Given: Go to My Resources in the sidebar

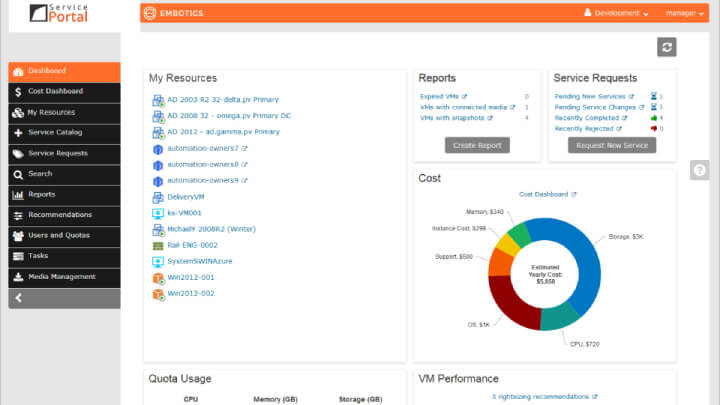Looking at the screenshot, I should click(x=64, y=113).
